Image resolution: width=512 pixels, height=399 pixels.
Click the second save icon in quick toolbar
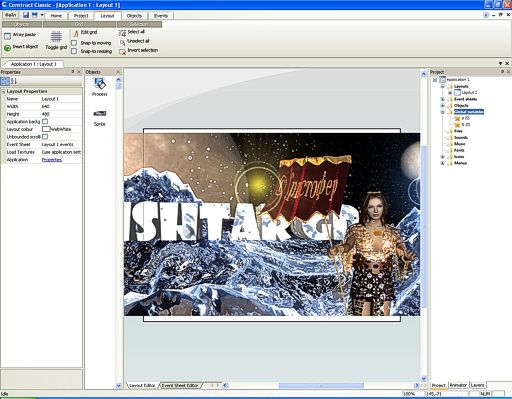pos(34,15)
